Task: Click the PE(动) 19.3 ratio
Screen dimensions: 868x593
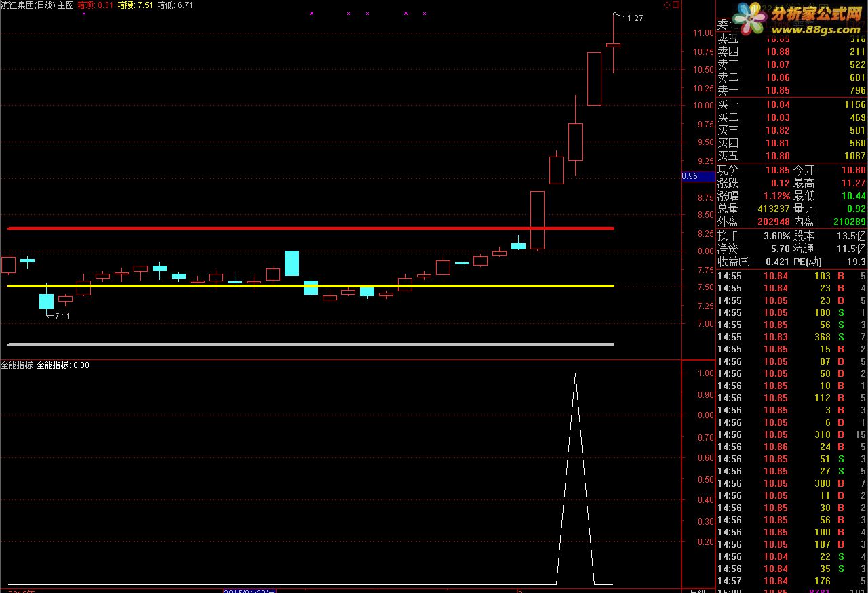Action: pyautogui.click(x=856, y=262)
